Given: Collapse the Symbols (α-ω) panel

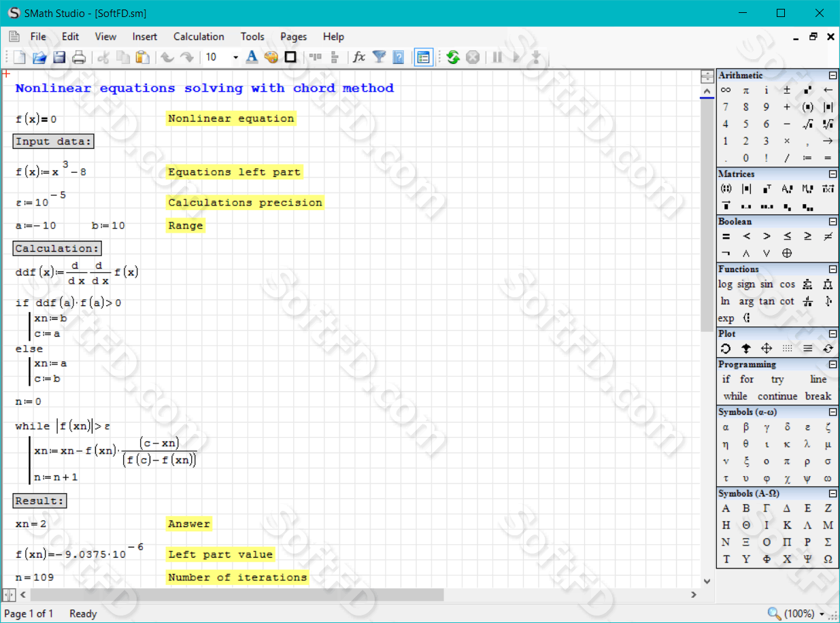Looking at the screenshot, I should pos(833,412).
